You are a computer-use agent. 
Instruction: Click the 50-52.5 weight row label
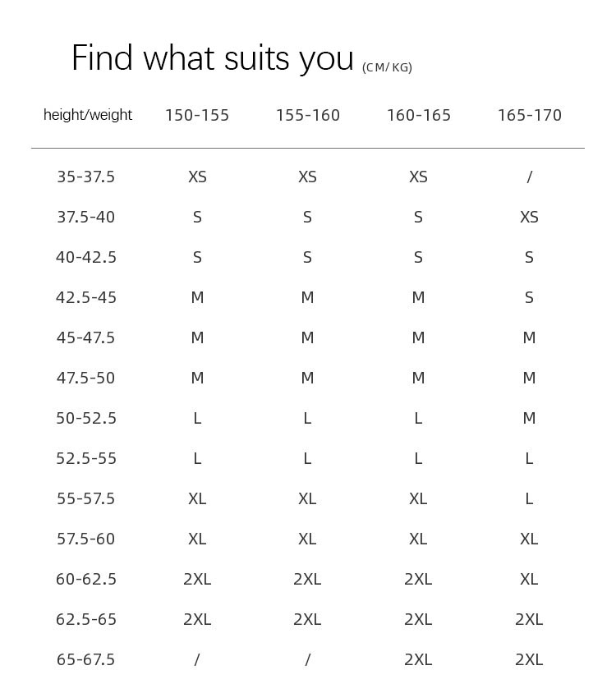86,418
